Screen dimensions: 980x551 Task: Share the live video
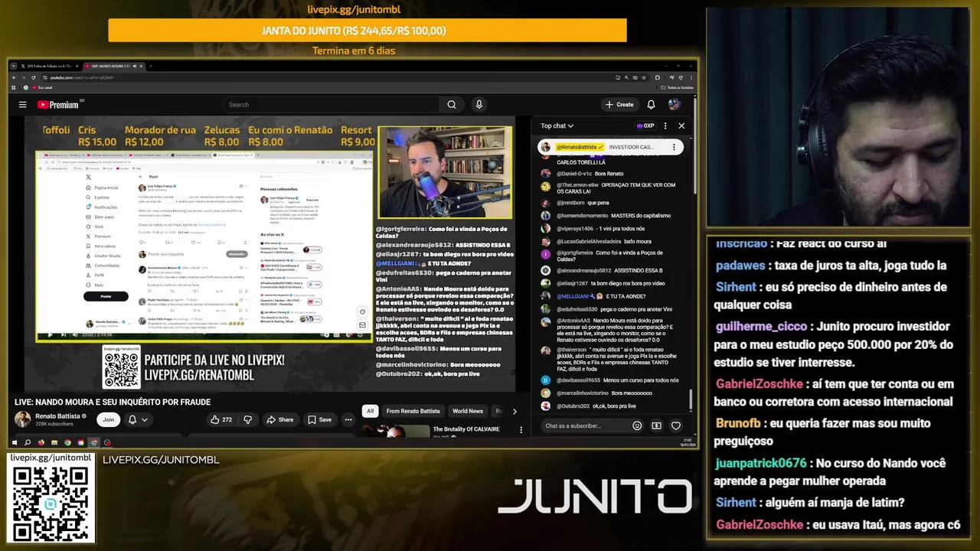coord(280,419)
